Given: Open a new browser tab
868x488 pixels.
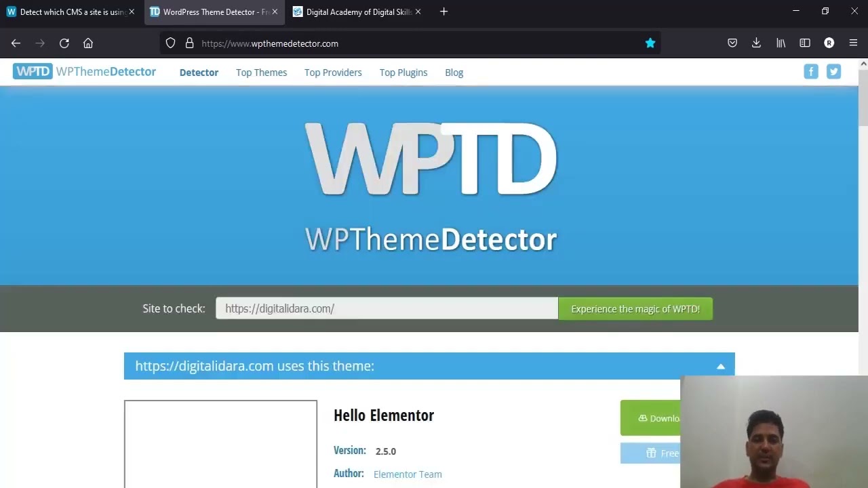Looking at the screenshot, I should pos(443,12).
